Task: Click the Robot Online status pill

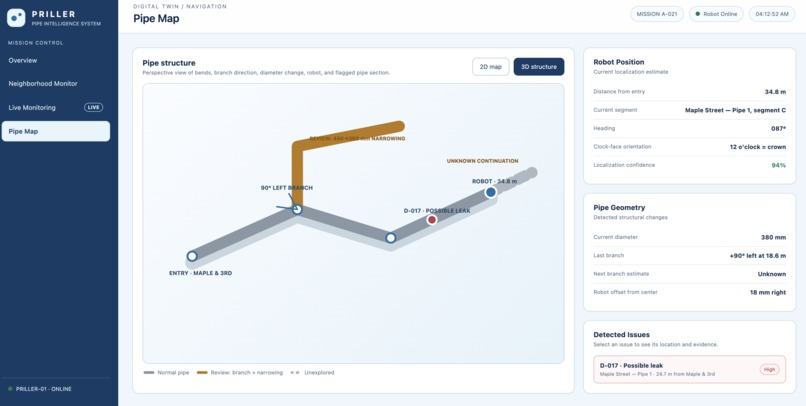Action: 716,14
